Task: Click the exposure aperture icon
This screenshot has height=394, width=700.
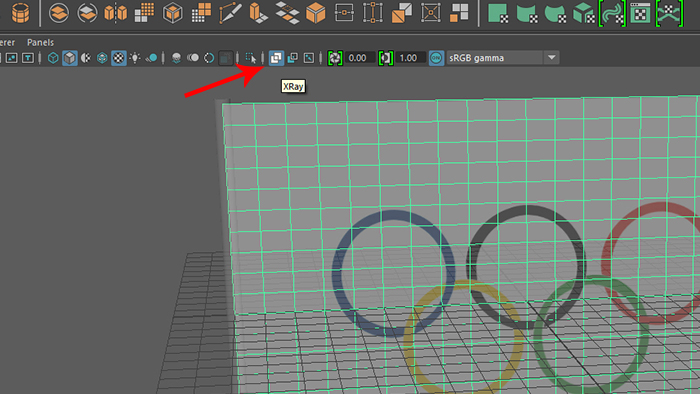Action: click(335, 58)
